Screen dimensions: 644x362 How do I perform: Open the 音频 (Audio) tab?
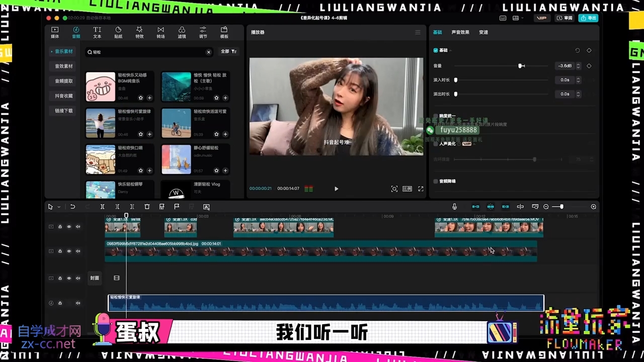coord(76,33)
